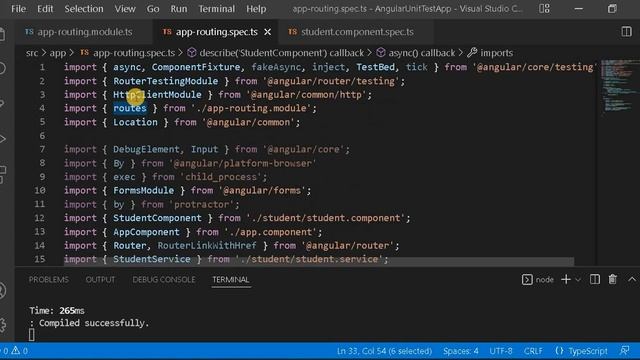Open the Help menu

coord(256,9)
